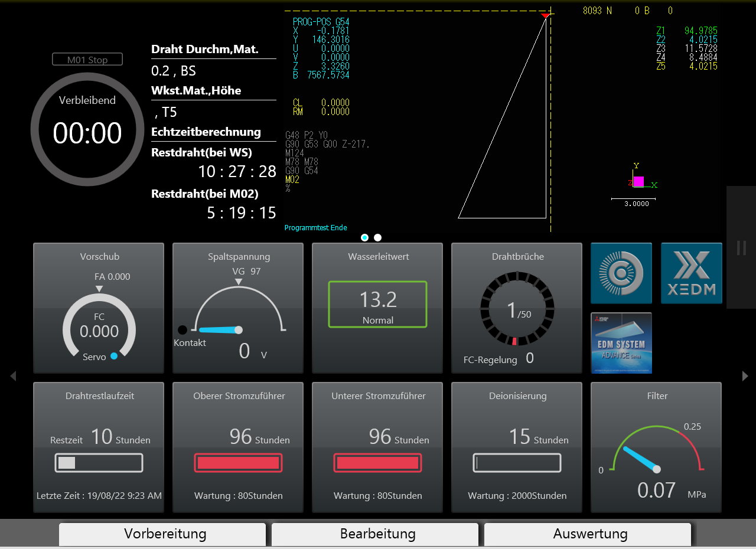
Task: Go to the previous page with left arrow
Action: 13,376
